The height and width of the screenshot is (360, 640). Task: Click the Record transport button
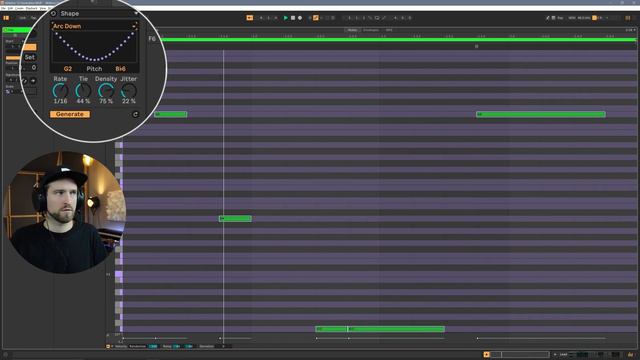point(300,18)
